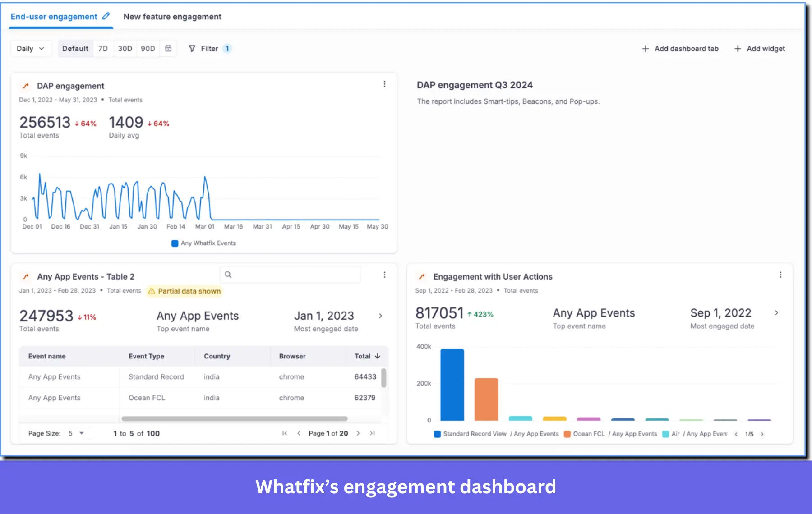The image size is (812, 514).
Task: Click the Event name column header
Action: pyautogui.click(x=47, y=356)
